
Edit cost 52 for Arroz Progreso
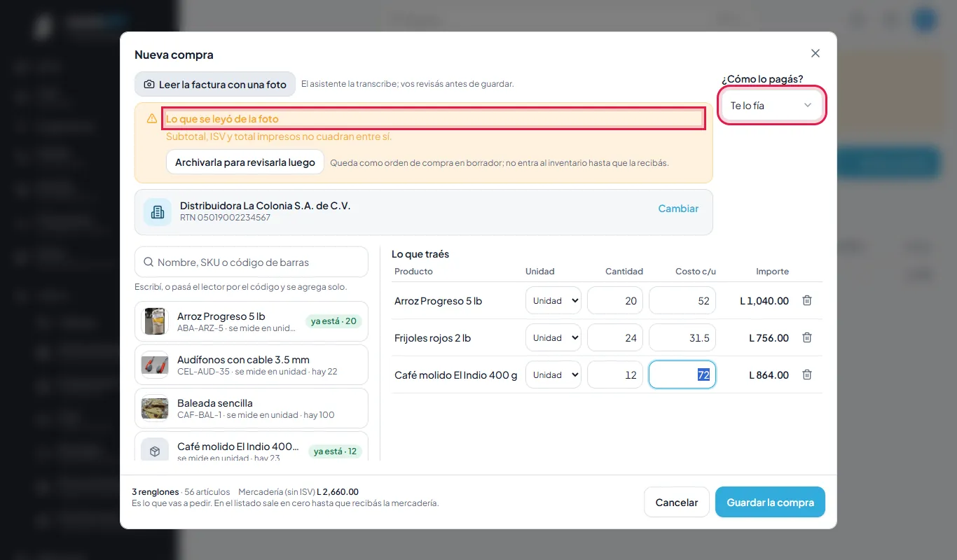(682, 301)
